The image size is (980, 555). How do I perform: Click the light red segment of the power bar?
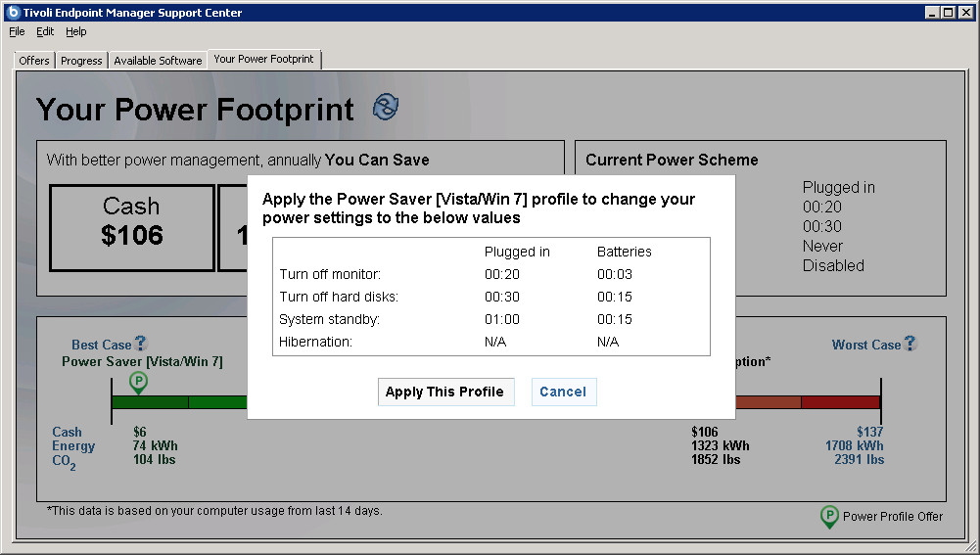coord(769,402)
